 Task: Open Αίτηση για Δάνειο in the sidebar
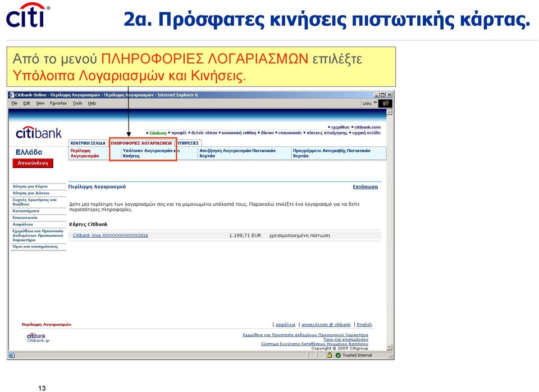point(31,193)
